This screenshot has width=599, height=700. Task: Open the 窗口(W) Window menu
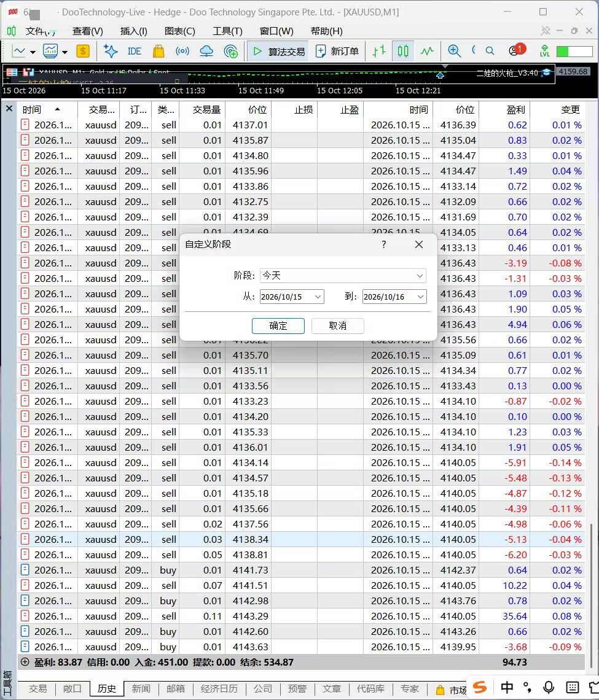(276, 31)
